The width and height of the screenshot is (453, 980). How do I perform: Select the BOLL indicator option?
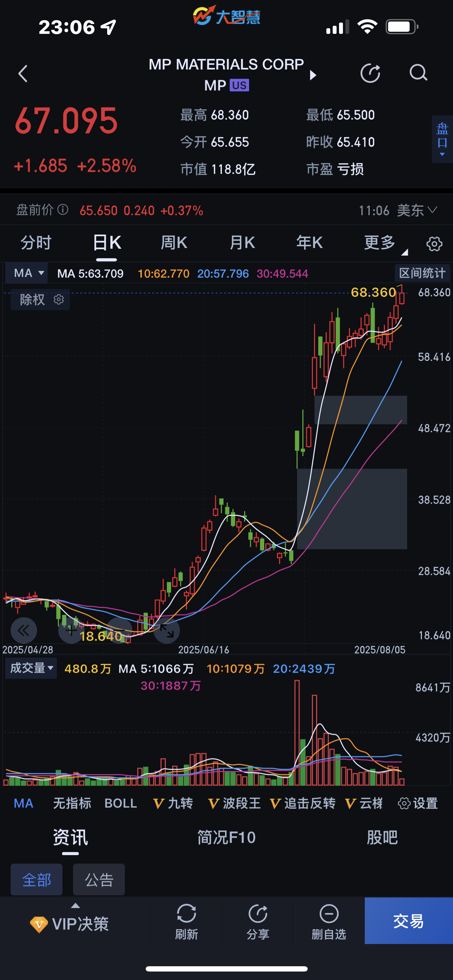(121, 804)
